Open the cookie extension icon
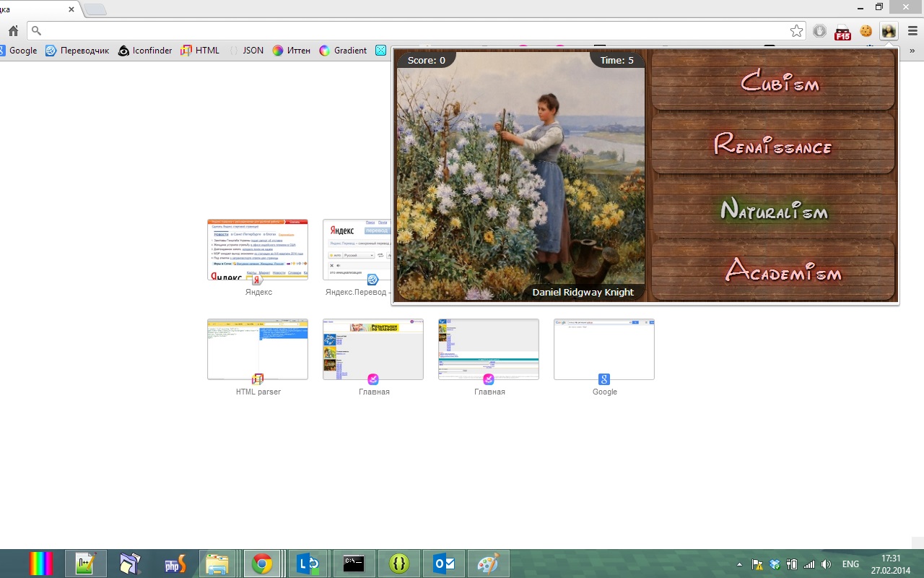924x578 pixels. point(866,31)
